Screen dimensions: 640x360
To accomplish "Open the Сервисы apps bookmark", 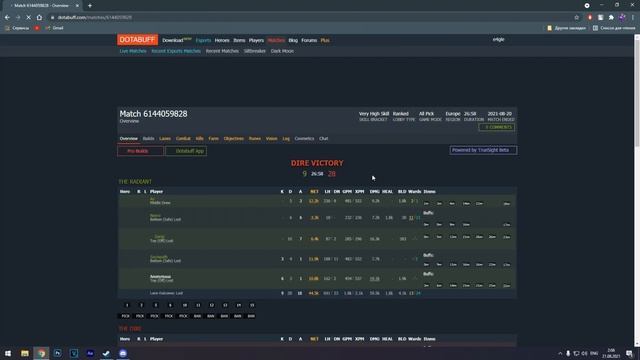I will (x=17, y=28).
